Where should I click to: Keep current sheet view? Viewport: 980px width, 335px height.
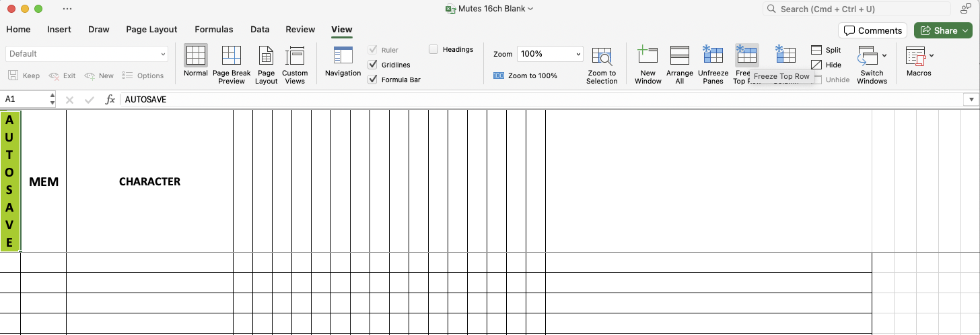tap(24, 75)
